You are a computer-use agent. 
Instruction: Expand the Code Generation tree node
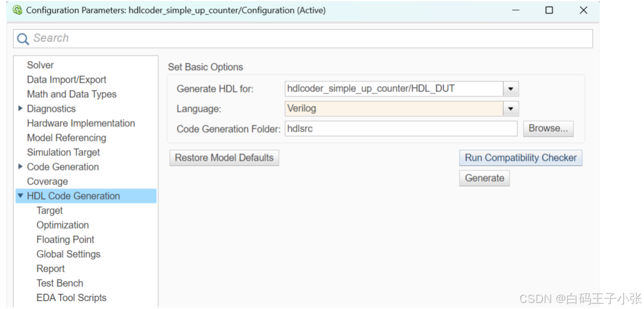tap(21, 167)
